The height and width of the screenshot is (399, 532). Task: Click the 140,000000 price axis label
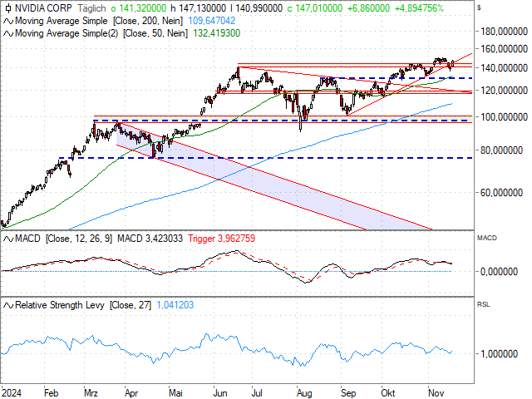point(504,68)
